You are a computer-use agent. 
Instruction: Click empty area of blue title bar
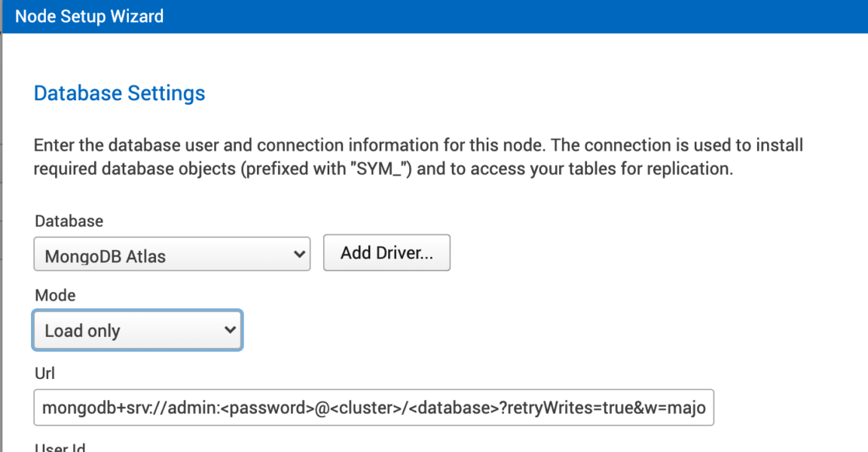[x=527, y=17]
